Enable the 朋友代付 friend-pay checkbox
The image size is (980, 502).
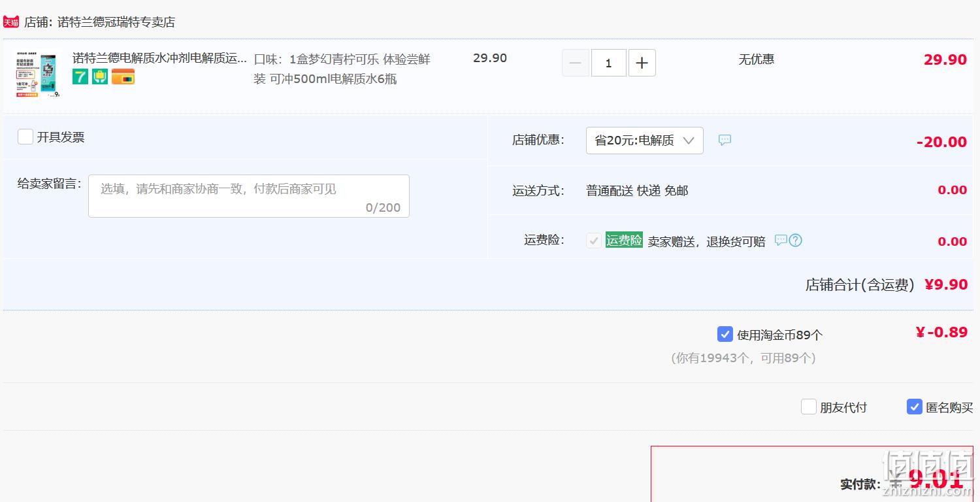point(809,407)
